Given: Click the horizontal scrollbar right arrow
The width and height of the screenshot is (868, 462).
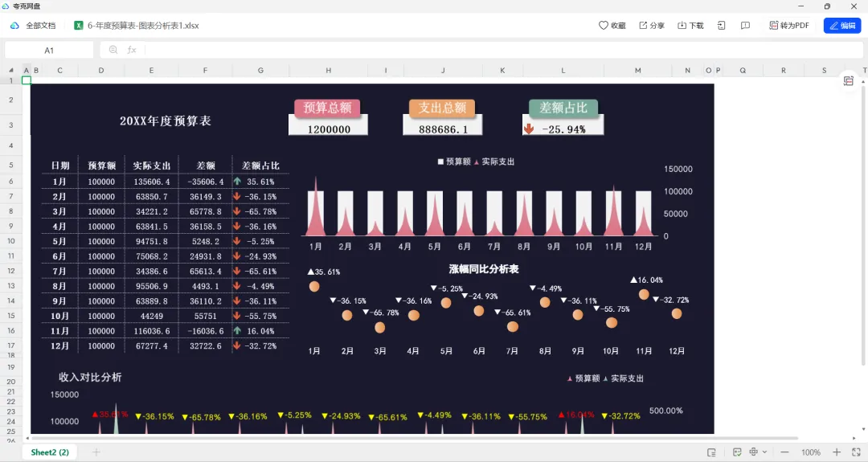Looking at the screenshot, I should (854, 438).
